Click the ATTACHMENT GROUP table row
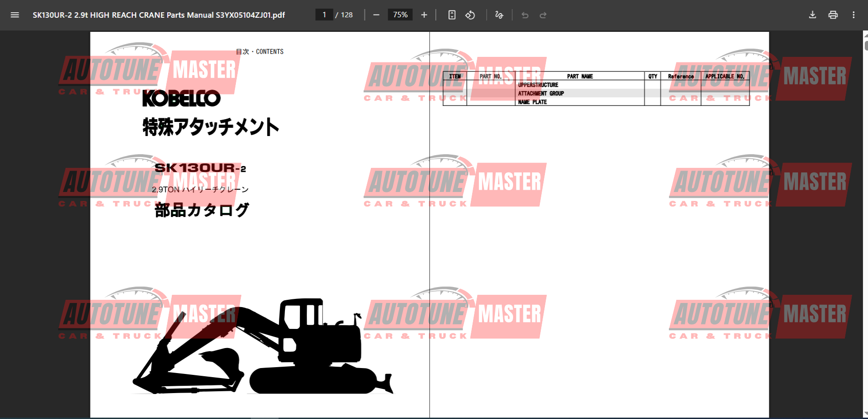The height and width of the screenshot is (419, 868). [541, 93]
